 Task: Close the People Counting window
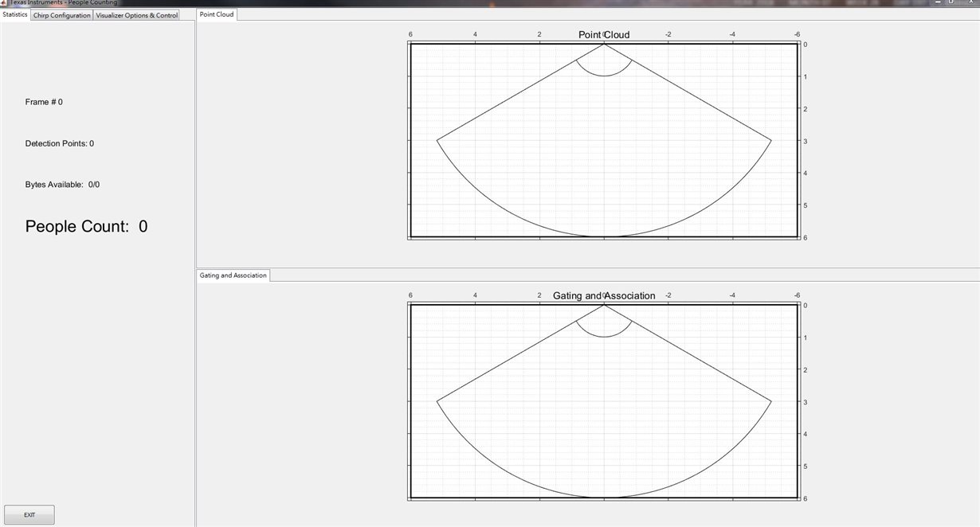point(970,2)
